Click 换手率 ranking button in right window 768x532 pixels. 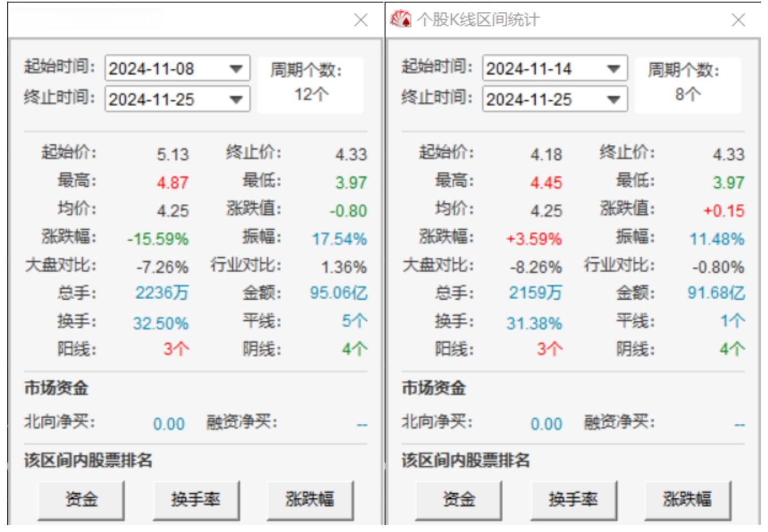[573, 500]
